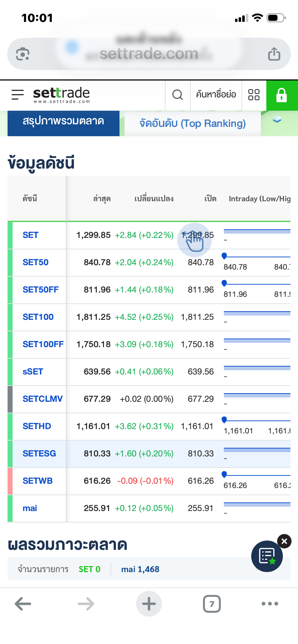Click the SETHD intraday low/high range marker
The height and width of the screenshot is (644, 298).
(x=224, y=419)
